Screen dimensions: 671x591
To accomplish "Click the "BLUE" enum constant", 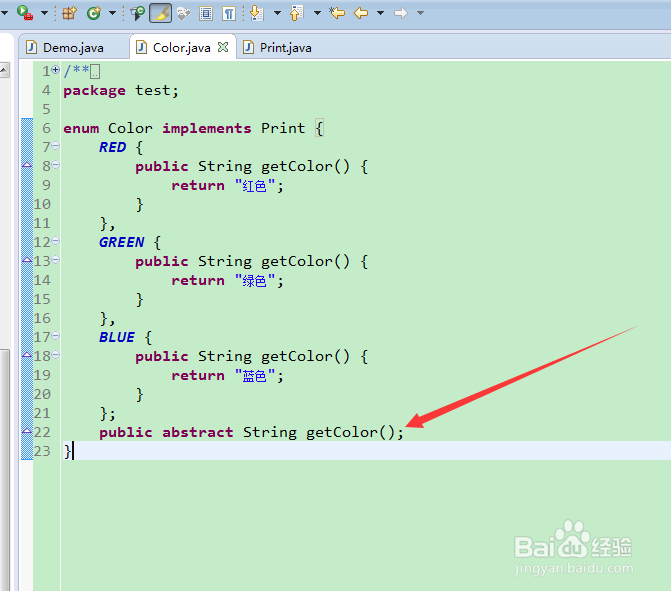I will pos(117,337).
